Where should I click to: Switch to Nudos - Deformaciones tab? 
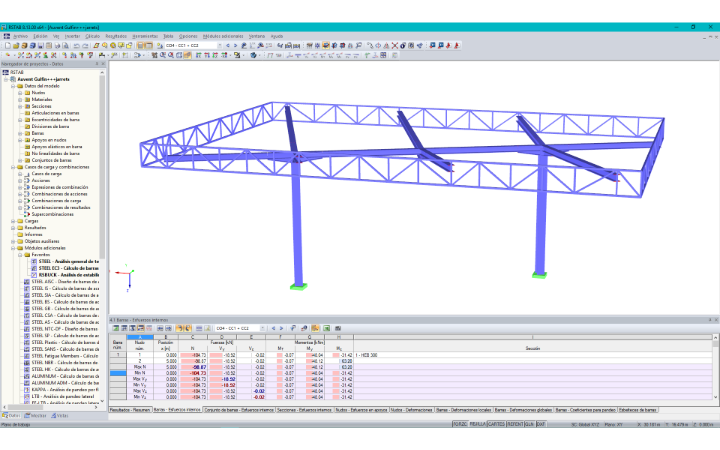411,410
